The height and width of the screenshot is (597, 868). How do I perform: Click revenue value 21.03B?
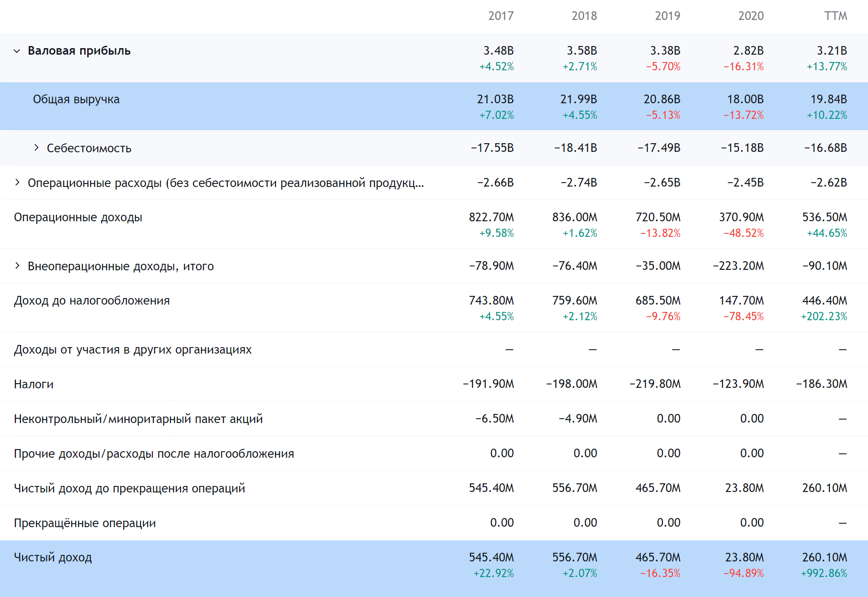pos(495,99)
